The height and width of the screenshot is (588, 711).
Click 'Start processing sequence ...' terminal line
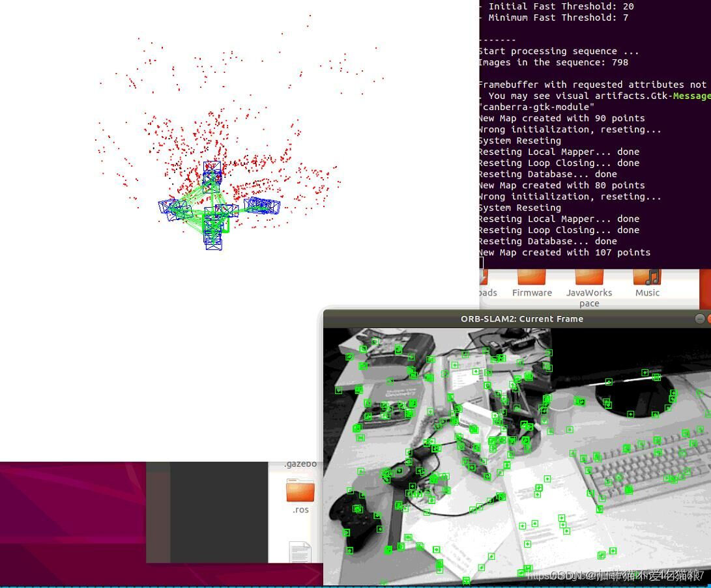click(559, 51)
